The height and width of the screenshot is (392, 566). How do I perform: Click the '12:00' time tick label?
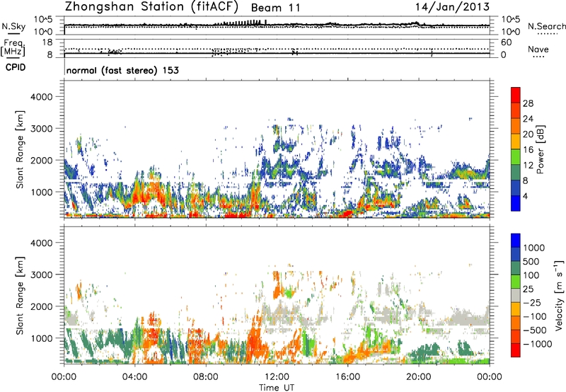(x=277, y=377)
